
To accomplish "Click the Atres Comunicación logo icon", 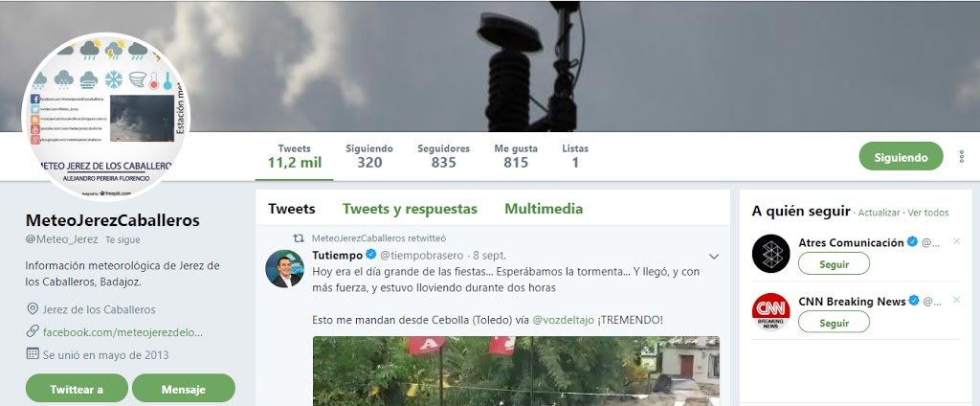I will [770, 254].
